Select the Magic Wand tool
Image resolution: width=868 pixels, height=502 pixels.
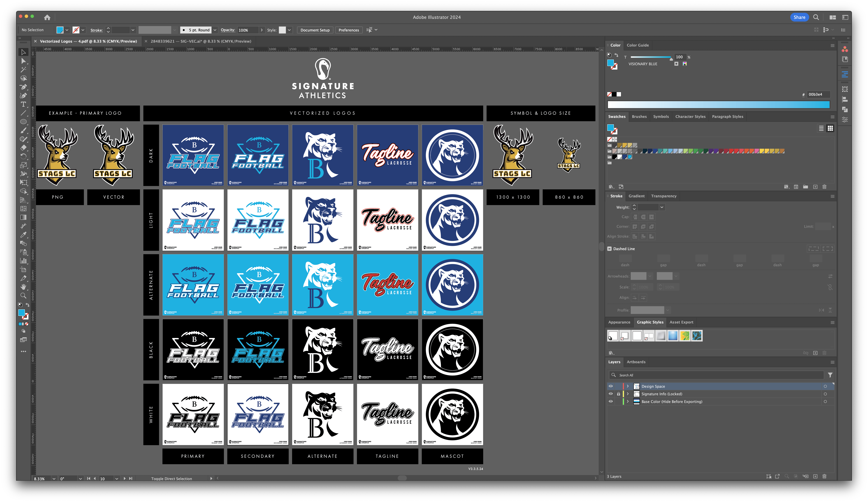pyautogui.click(x=23, y=70)
